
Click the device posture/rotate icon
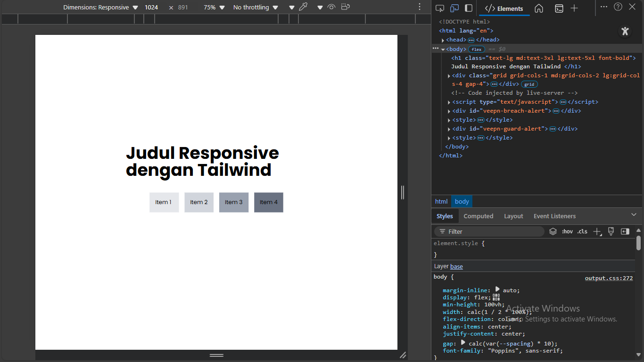pyautogui.click(x=346, y=7)
